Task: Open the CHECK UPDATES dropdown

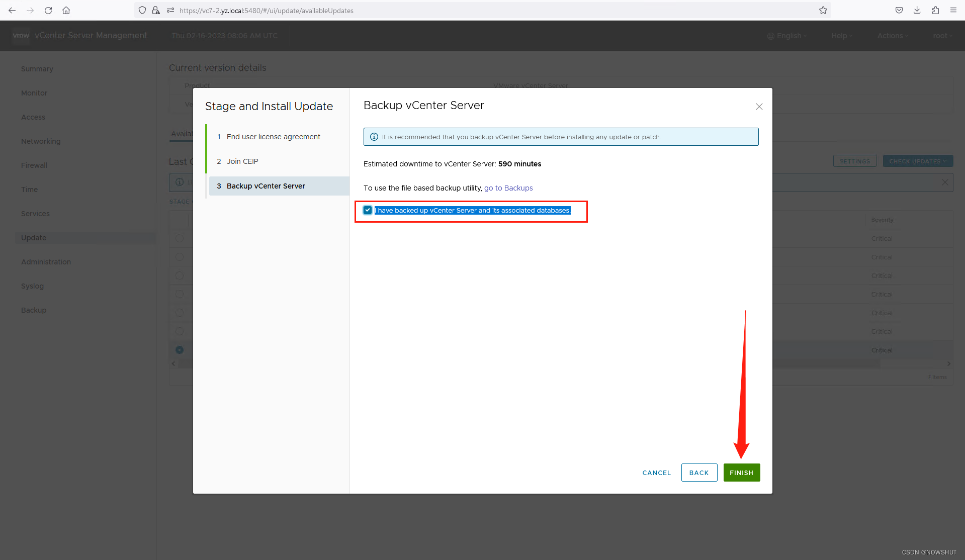Action: [917, 161]
